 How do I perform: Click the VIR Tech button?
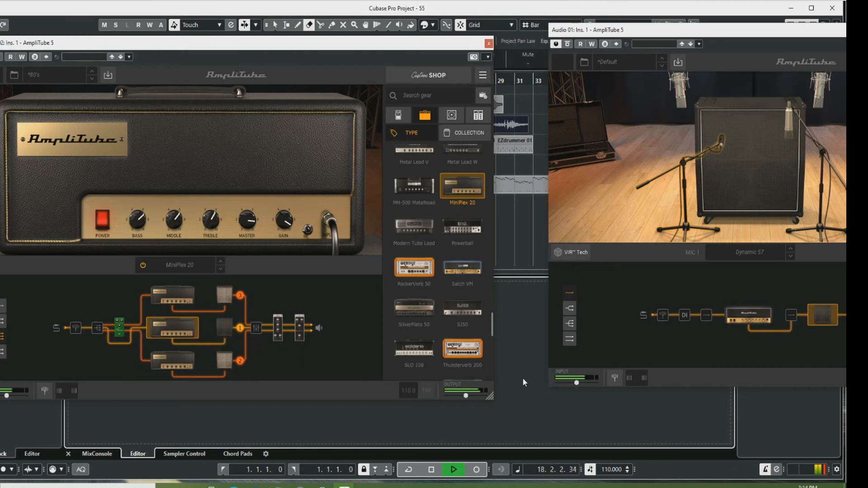[571, 252]
